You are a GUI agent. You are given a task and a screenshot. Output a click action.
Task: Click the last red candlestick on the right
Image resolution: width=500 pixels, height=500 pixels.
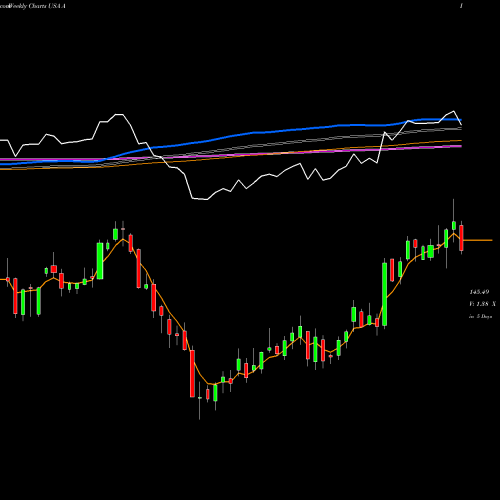pos(461,238)
